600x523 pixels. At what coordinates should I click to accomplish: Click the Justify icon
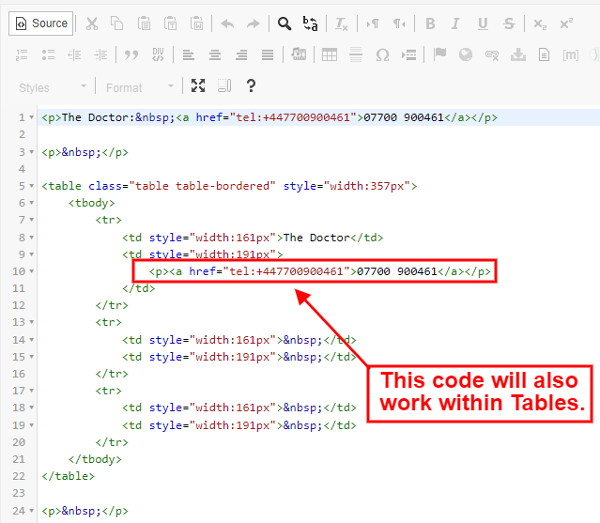(x=267, y=55)
